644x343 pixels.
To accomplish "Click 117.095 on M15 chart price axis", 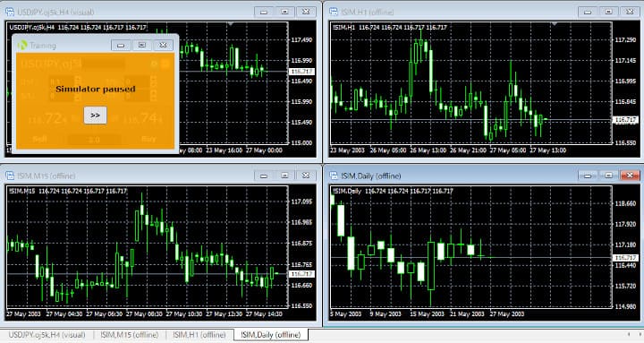I will click(301, 202).
